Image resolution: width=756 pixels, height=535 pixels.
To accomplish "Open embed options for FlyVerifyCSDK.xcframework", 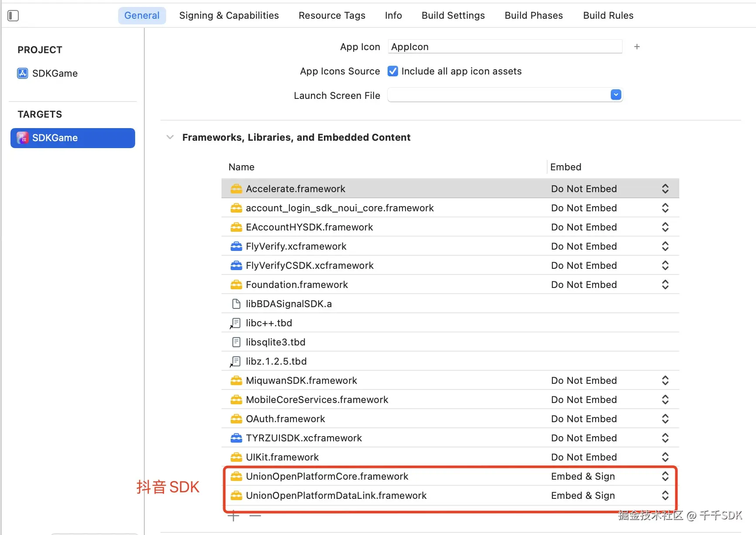I will click(x=665, y=265).
